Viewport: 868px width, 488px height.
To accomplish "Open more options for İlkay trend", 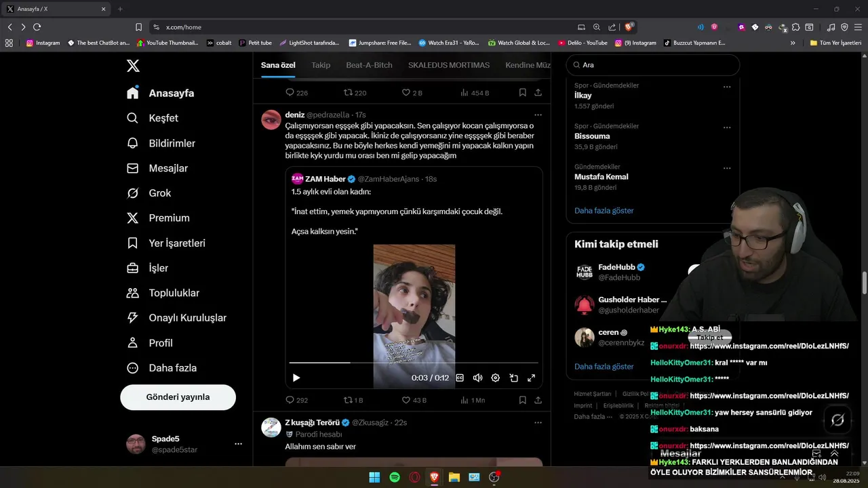I will (x=727, y=87).
